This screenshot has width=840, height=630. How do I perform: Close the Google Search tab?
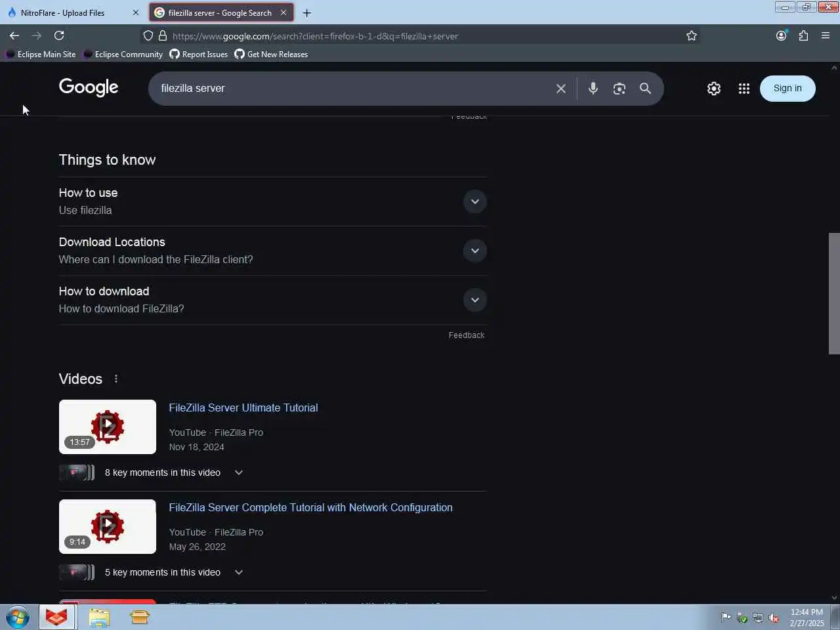click(x=283, y=12)
